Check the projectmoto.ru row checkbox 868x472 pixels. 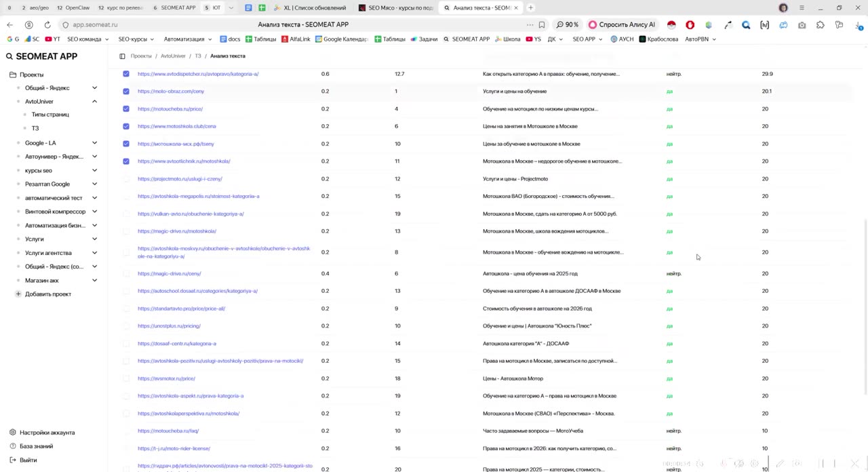(x=126, y=179)
